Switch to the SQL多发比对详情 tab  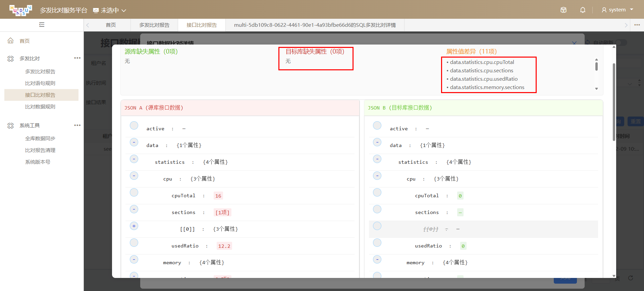tap(315, 25)
